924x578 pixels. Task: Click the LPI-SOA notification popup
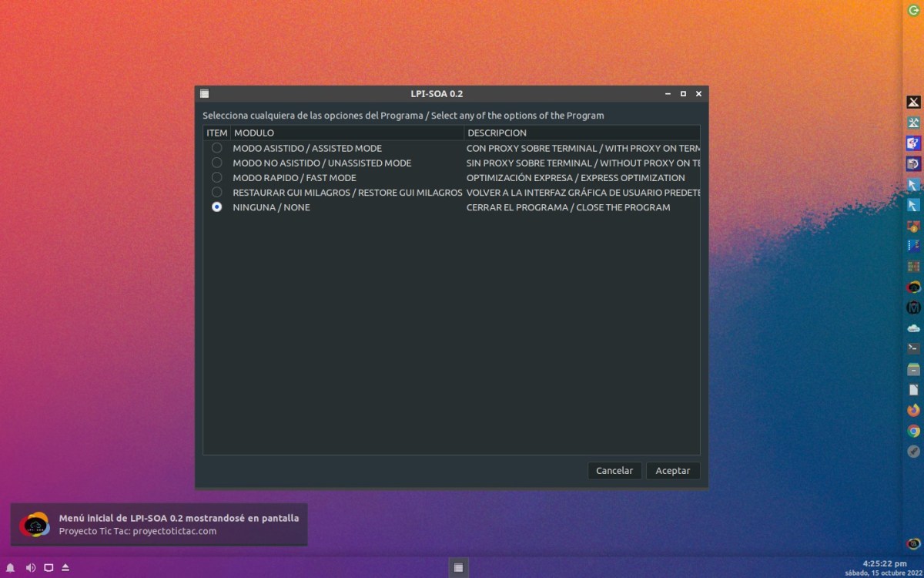click(x=159, y=524)
